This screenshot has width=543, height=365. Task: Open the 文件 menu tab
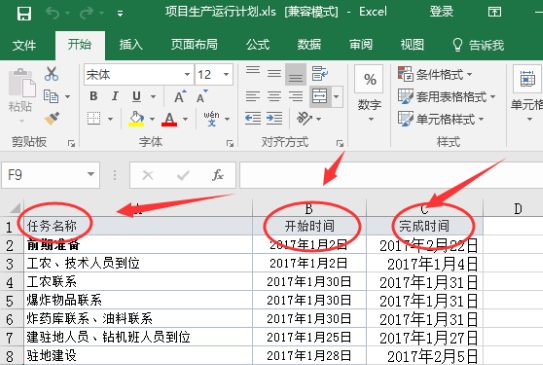click(x=24, y=45)
